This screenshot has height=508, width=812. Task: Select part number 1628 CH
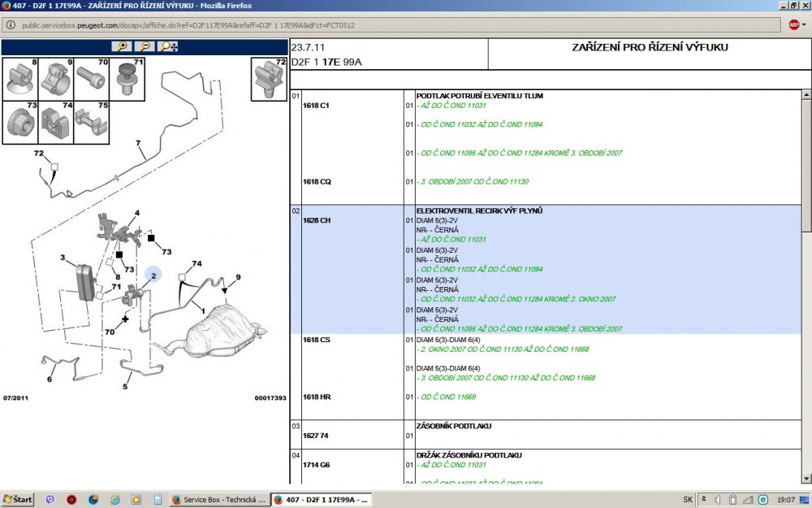[317, 220]
